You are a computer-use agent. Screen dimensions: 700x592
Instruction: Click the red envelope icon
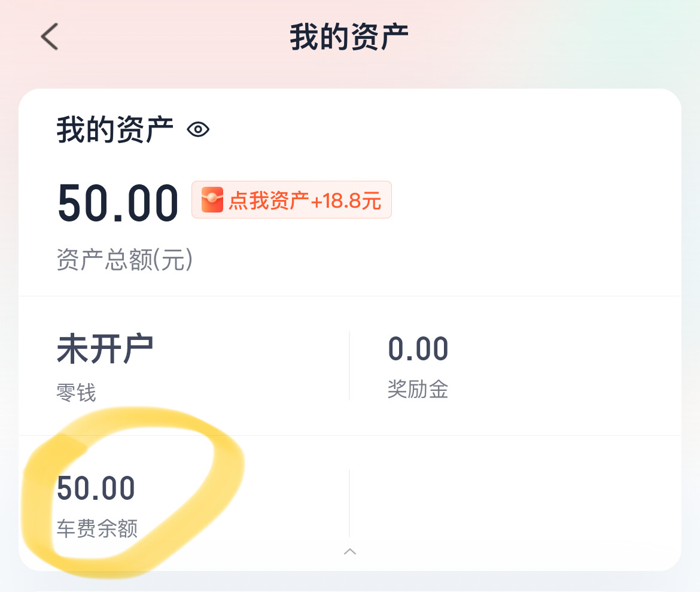click(x=212, y=200)
